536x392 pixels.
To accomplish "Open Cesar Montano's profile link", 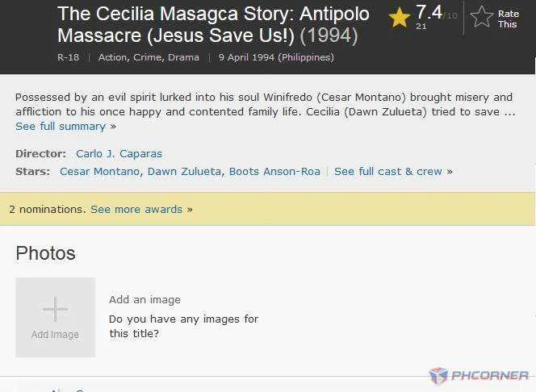I will click(x=99, y=172).
